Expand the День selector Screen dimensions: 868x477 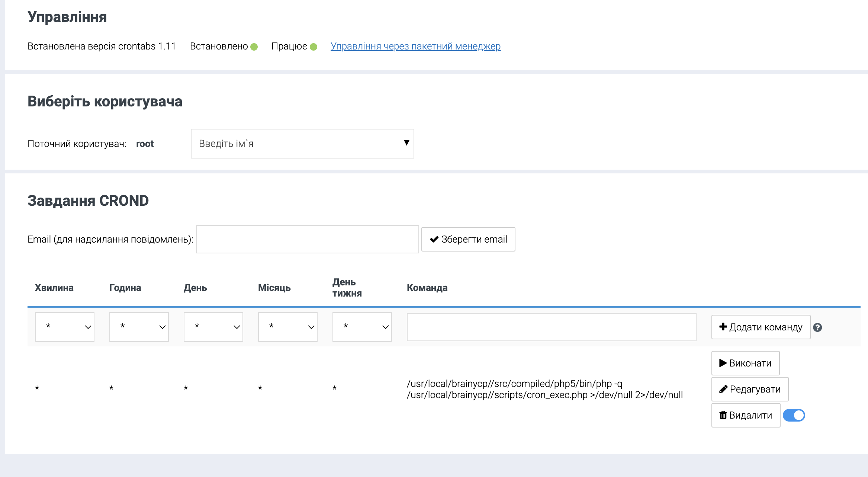pos(213,327)
